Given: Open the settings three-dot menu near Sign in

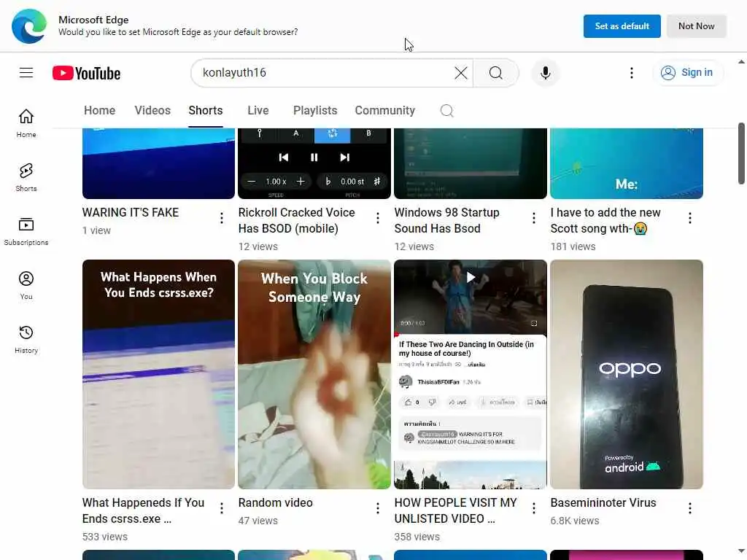Looking at the screenshot, I should pos(632,73).
